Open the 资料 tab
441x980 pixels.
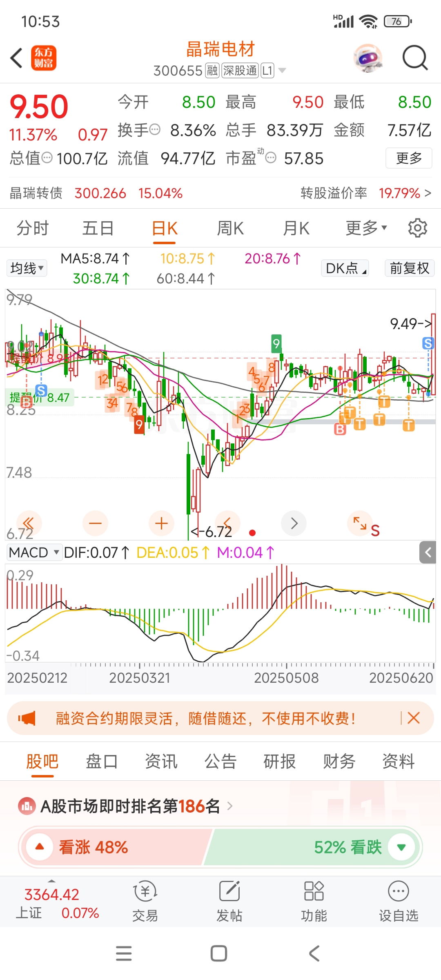coord(399,762)
